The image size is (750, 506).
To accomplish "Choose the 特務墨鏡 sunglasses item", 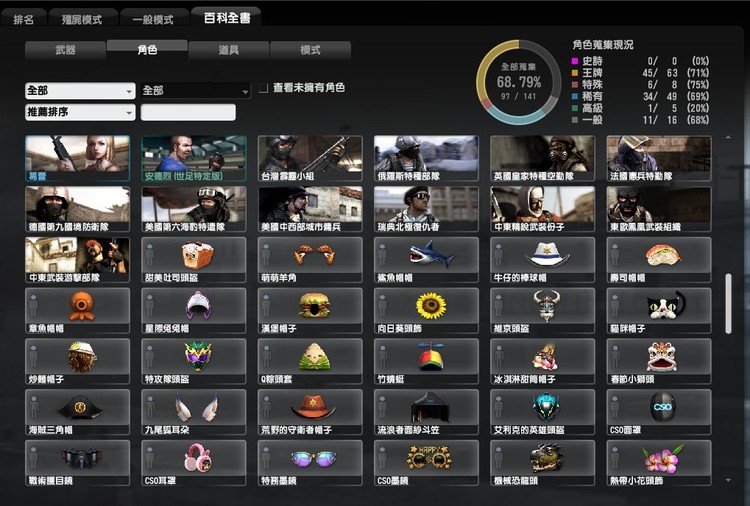I will pos(310,462).
